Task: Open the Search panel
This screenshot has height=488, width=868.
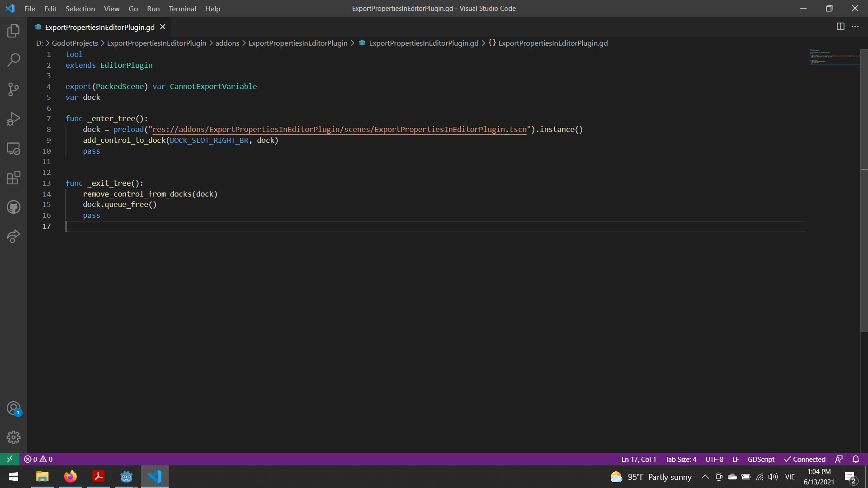Action: 14,60
